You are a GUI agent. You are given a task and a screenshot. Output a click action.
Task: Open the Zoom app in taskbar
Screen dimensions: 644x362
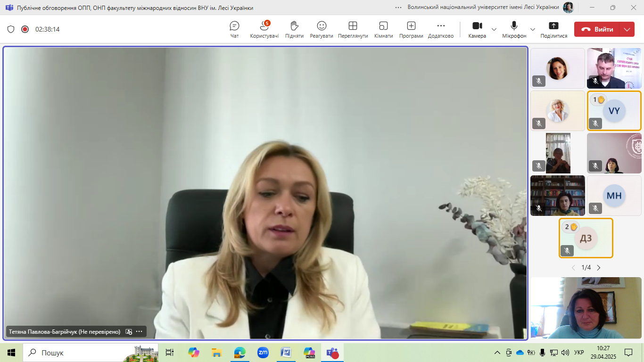tap(263, 353)
